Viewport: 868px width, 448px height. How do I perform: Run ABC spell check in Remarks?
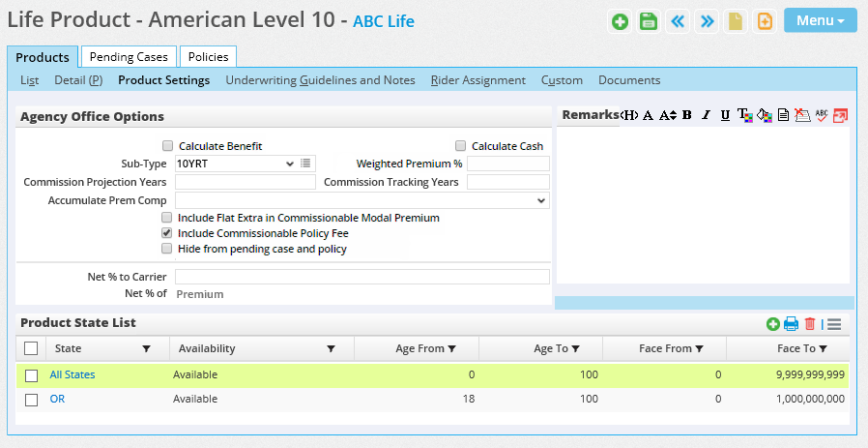tap(822, 115)
